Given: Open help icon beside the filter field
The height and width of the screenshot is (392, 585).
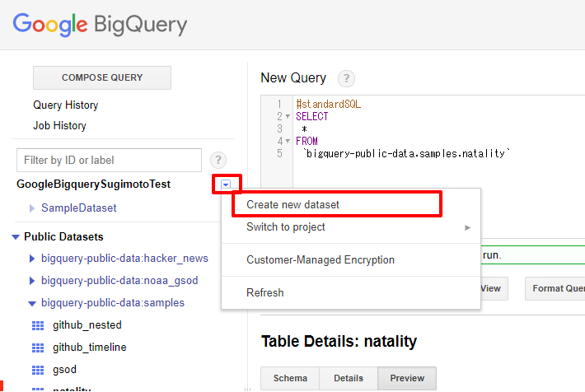Looking at the screenshot, I should (x=218, y=161).
